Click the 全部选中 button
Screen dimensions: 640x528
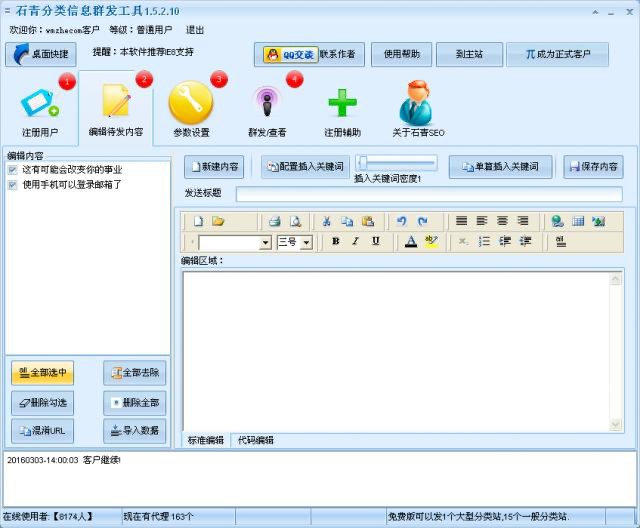point(42,373)
